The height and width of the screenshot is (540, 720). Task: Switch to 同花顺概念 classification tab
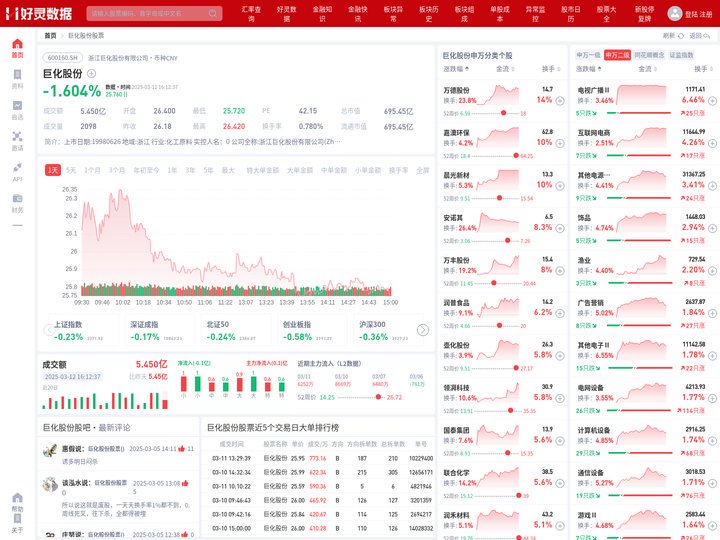649,55
